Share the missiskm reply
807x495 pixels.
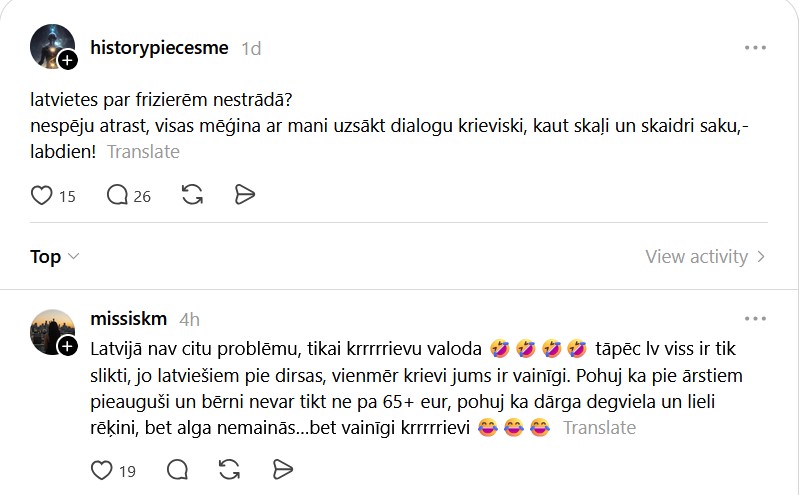pyautogui.click(x=282, y=470)
